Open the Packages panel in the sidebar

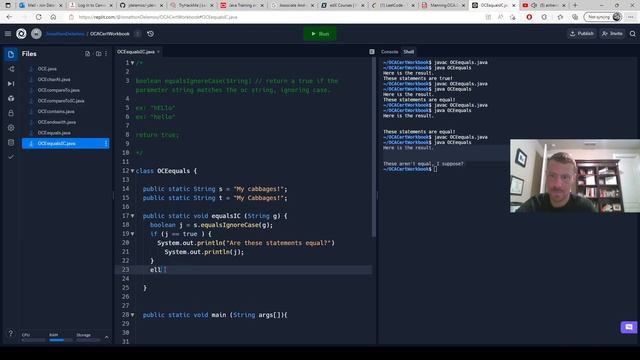point(11,98)
